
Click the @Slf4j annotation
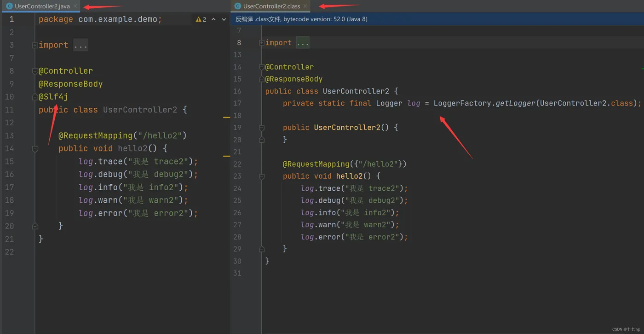(53, 97)
